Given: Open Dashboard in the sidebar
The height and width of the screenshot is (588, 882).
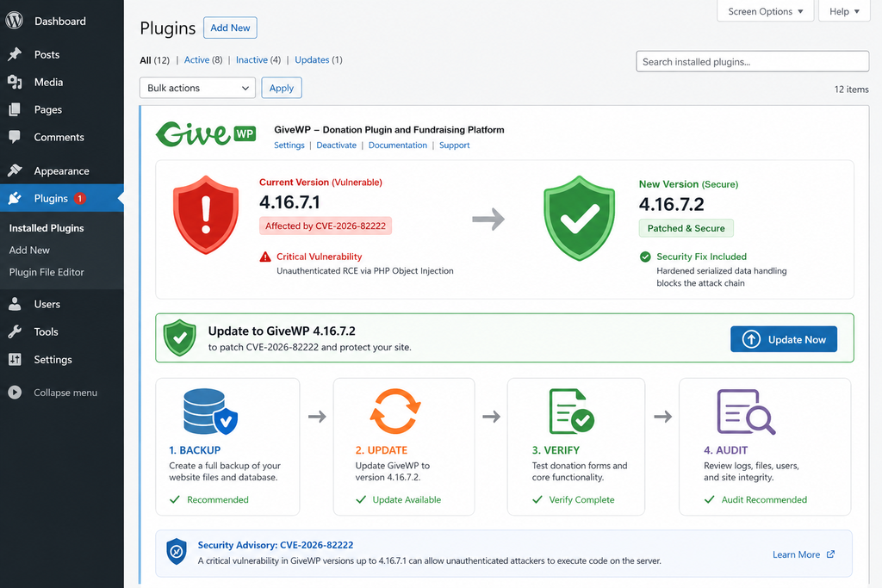Looking at the screenshot, I should (60, 21).
